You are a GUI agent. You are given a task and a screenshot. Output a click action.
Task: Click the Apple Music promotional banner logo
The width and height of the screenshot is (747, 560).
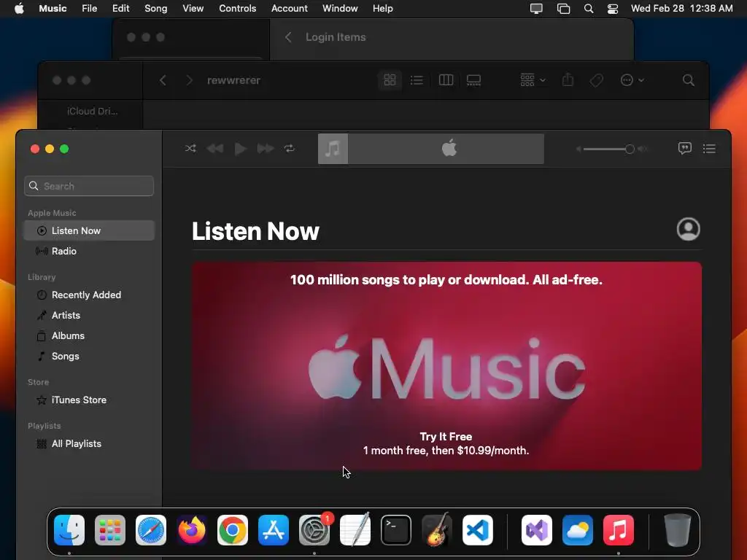(446, 367)
